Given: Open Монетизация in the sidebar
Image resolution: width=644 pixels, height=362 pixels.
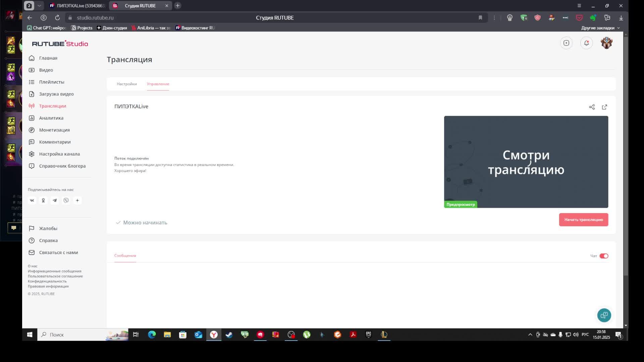Looking at the screenshot, I should 54,130.
